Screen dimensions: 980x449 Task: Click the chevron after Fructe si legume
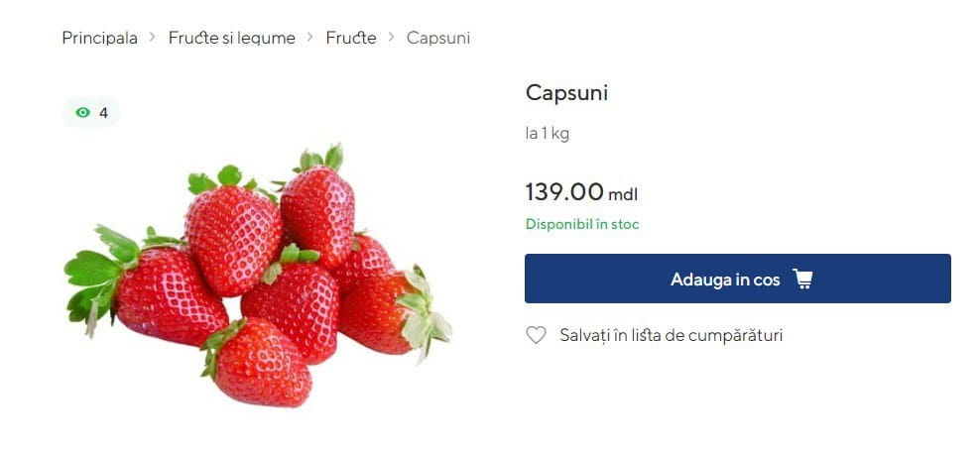point(310,38)
